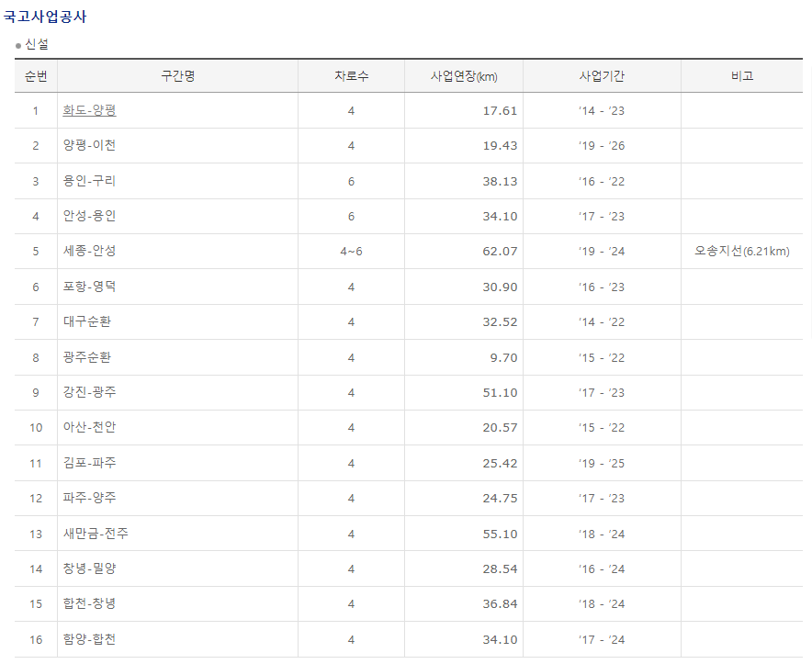Image resolution: width=812 pixels, height=664 pixels.
Task: Click the '14 - '22 period cell
Action: click(x=602, y=321)
